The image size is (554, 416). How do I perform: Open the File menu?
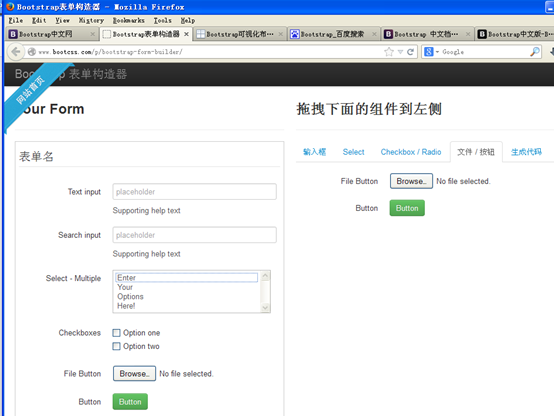click(x=16, y=20)
